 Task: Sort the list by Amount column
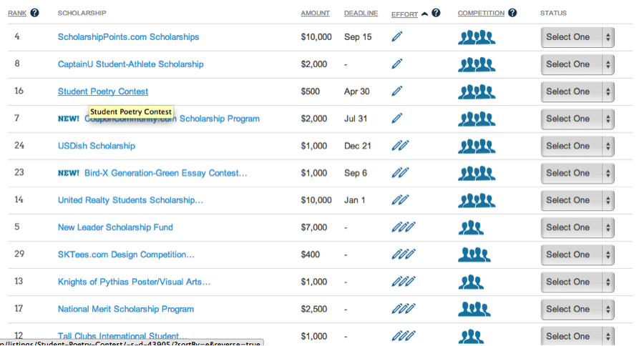[x=316, y=13]
